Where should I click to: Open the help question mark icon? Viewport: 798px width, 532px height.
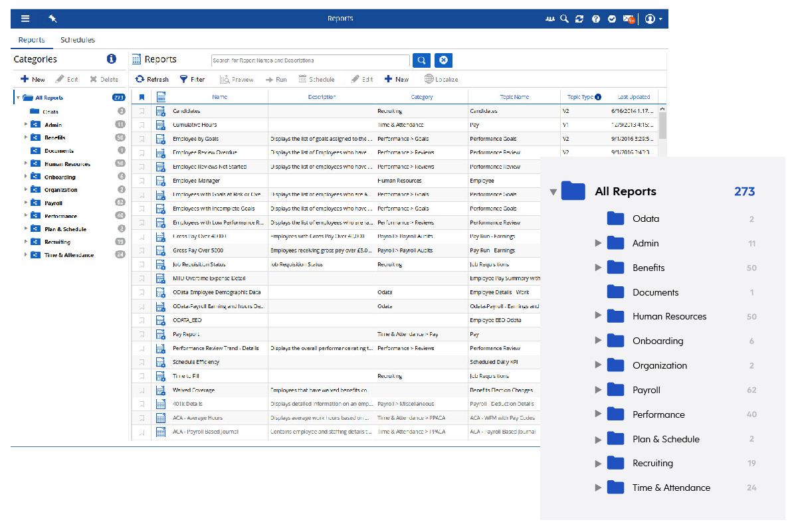point(596,19)
